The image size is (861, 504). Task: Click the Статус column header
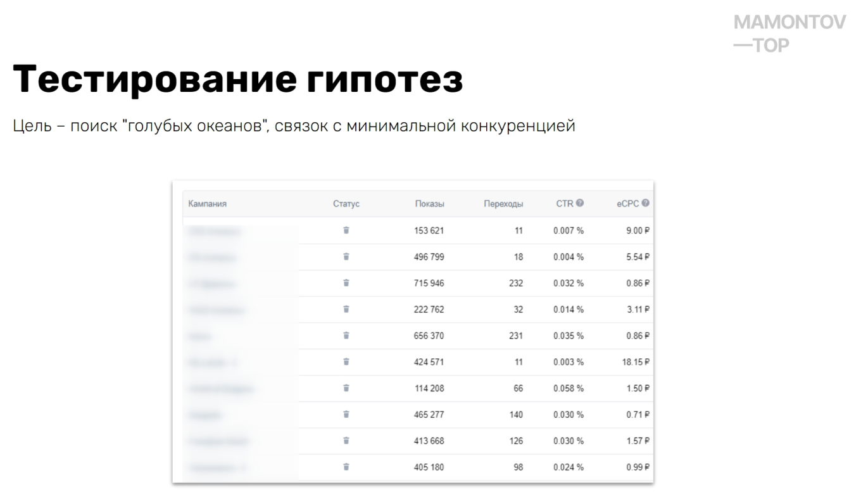(346, 203)
